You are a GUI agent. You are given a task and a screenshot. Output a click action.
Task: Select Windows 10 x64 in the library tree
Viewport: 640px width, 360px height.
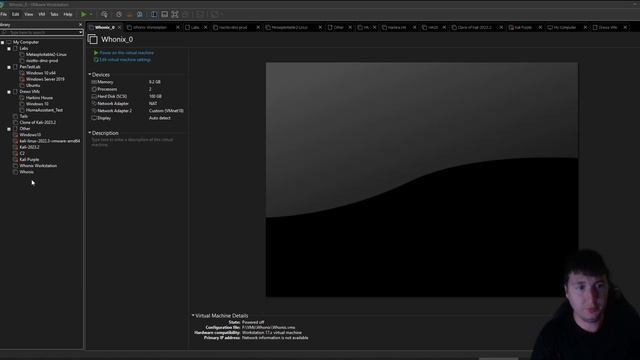[x=41, y=73]
